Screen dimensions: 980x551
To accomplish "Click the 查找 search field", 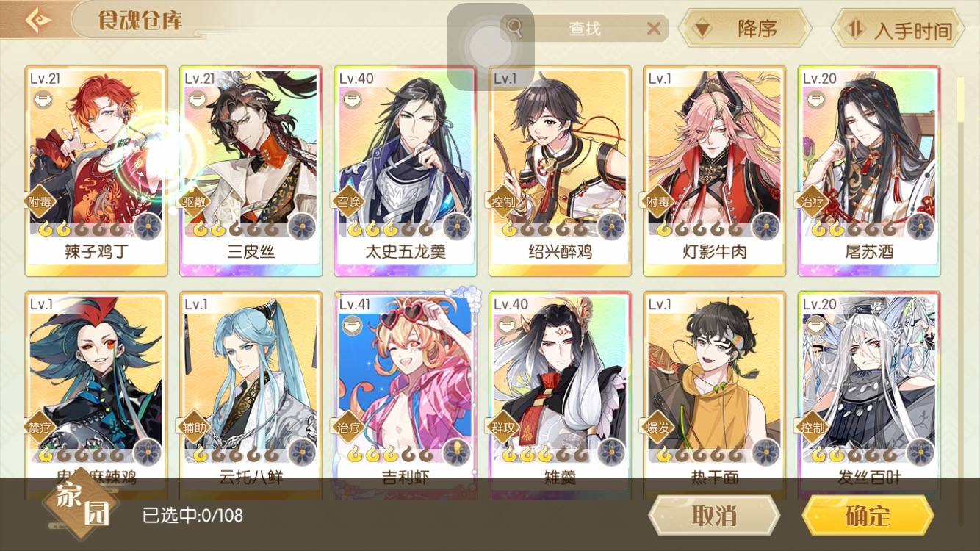I will (586, 29).
